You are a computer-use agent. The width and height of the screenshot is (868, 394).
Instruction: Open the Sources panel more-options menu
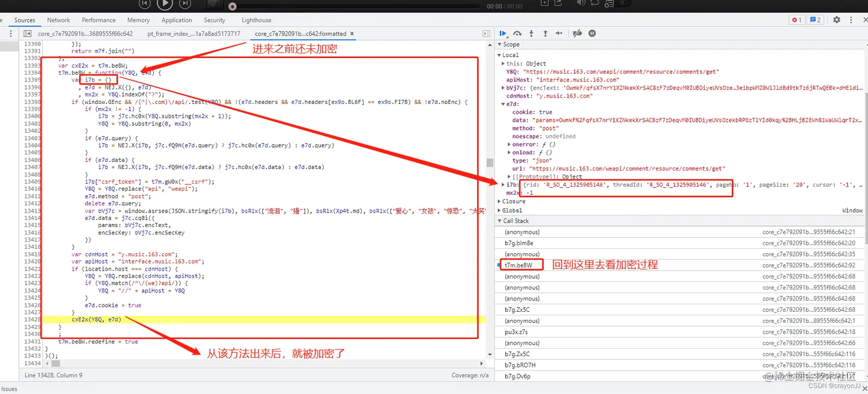pos(11,34)
